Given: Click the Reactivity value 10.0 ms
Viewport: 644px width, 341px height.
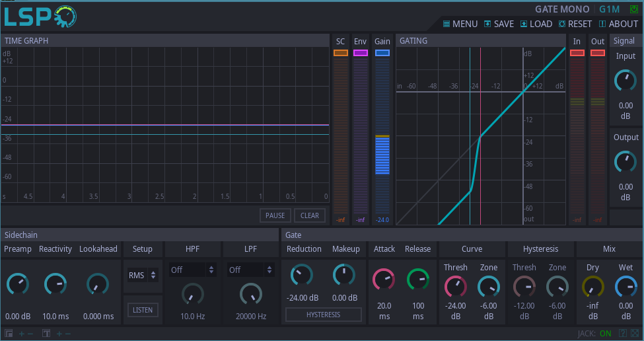Looking at the screenshot, I should (x=56, y=317).
